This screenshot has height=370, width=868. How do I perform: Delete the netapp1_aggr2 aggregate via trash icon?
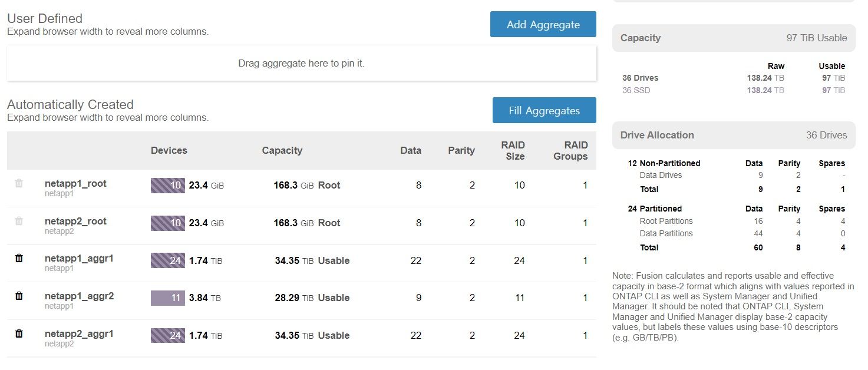click(19, 296)
